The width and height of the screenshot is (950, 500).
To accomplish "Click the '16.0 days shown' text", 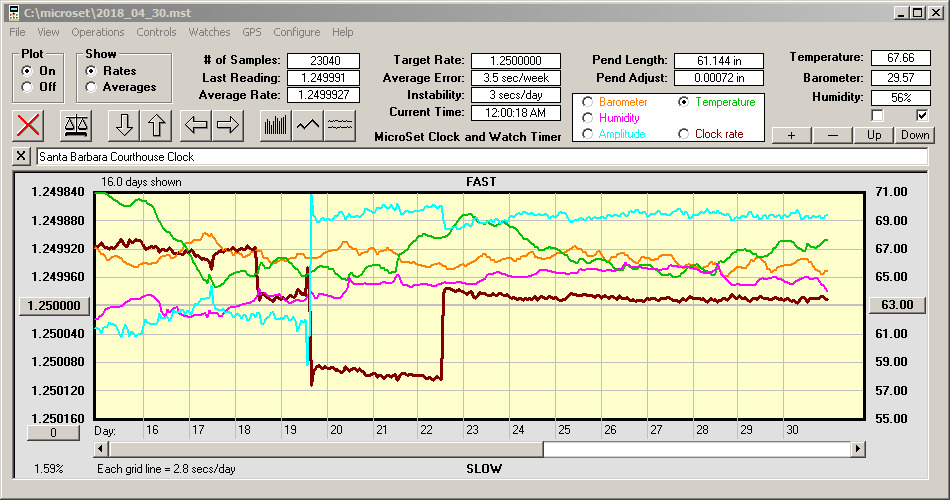I will coord(141,182).
